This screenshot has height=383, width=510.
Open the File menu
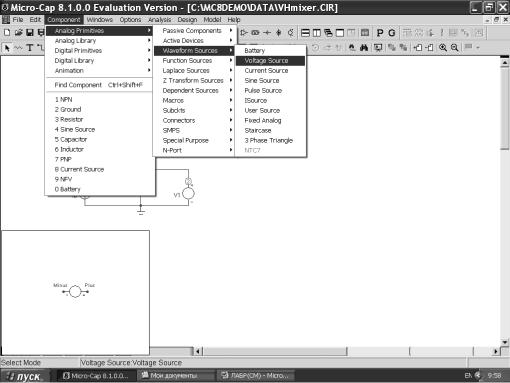pos(18,20)
